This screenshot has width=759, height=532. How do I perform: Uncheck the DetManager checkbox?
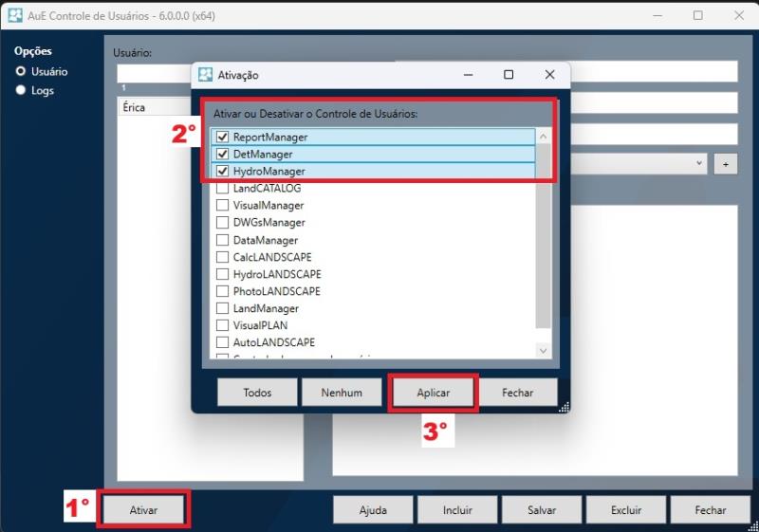[223, 155]
